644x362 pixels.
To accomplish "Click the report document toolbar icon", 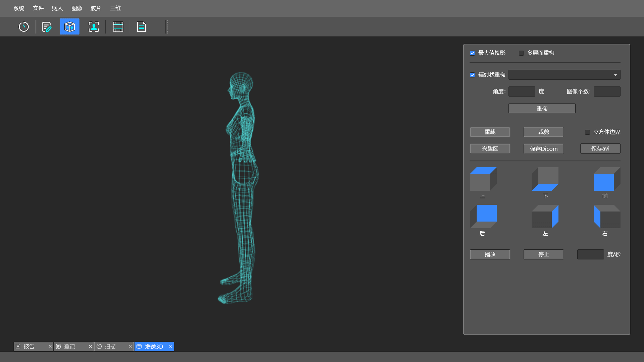I will click(142, 27).
